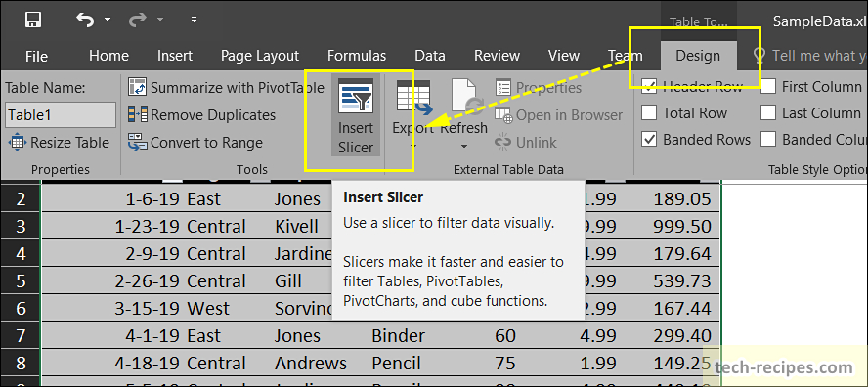Uncheck the Header Row checkbox
Viewport: 868px width, 387px height.
coord(649,86)
